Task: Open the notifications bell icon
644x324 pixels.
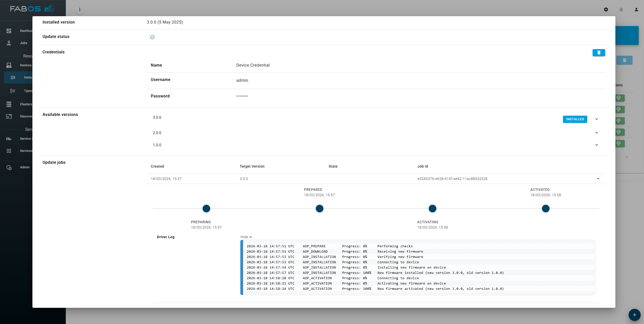Action: (x=621, y=9)
